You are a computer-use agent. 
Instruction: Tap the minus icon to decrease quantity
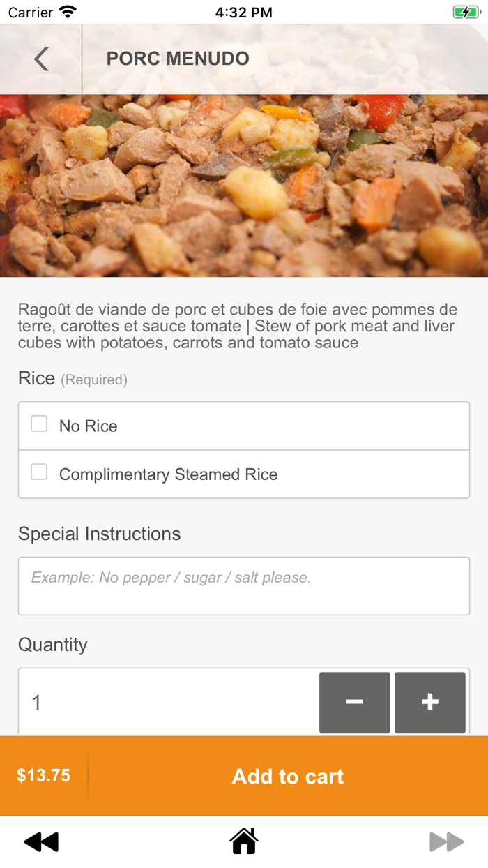click(354, 703)
